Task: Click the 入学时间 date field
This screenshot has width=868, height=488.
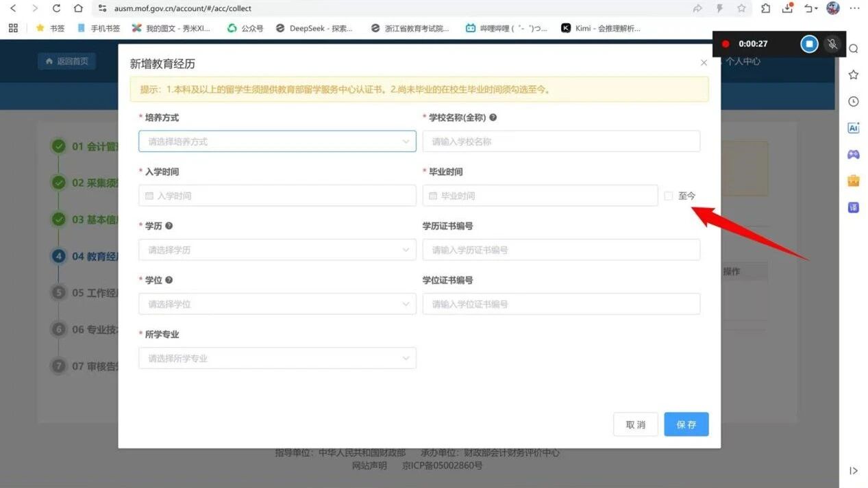Action: click(x=277, y=196)
